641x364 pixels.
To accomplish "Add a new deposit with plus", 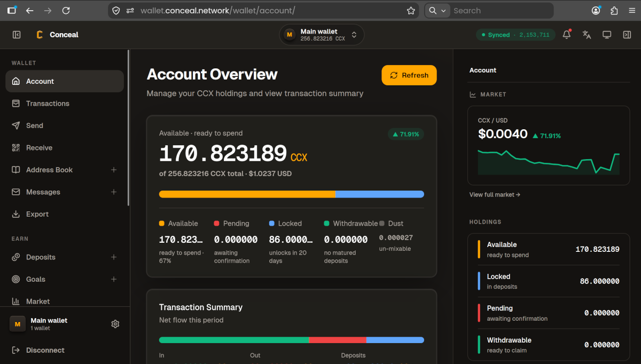I will pos(114,257).
